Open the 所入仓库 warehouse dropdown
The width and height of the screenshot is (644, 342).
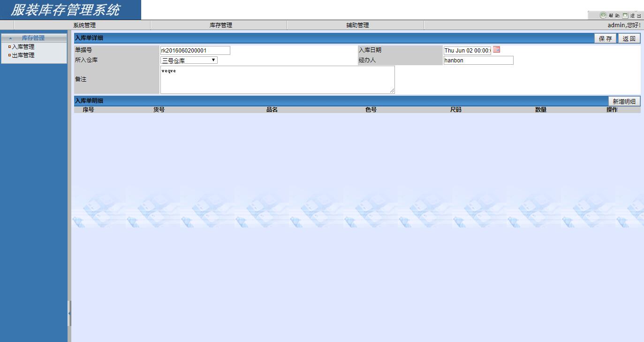(188, 60)
